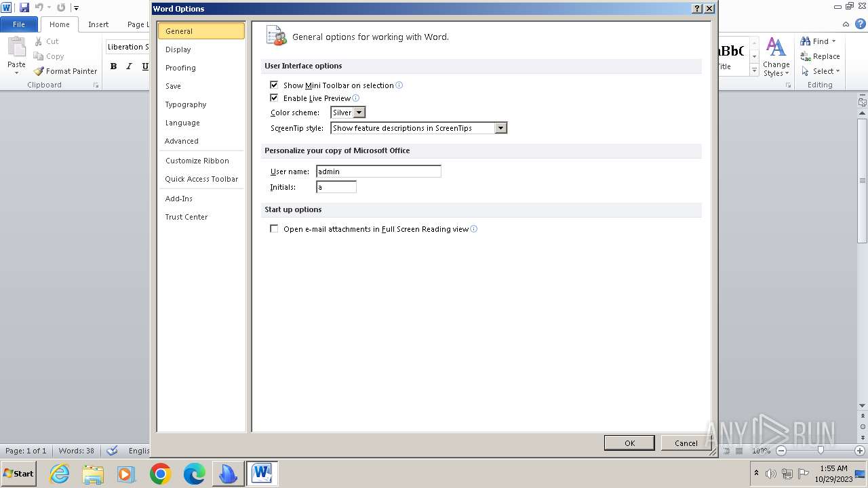
Task: Click the Undo arrow icon
Action: (x=39, y=7)
